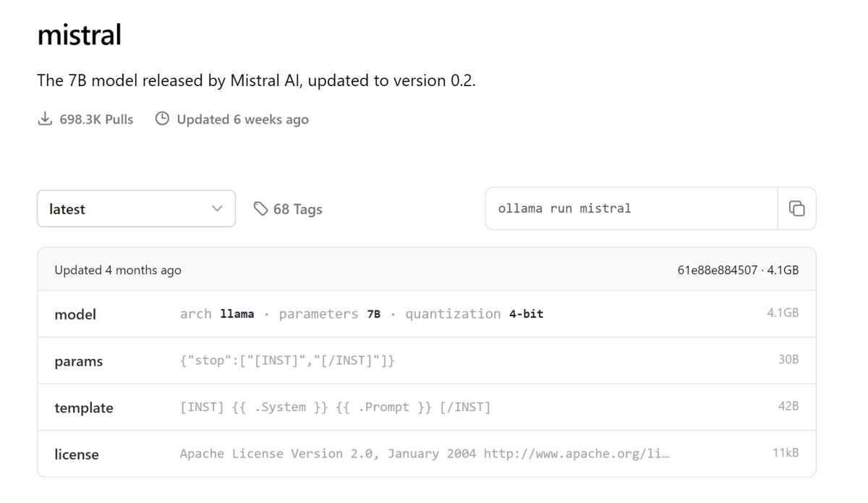Click the mistral page title
Viewport: 868px width, 503px height.
(x=80, y=34)
